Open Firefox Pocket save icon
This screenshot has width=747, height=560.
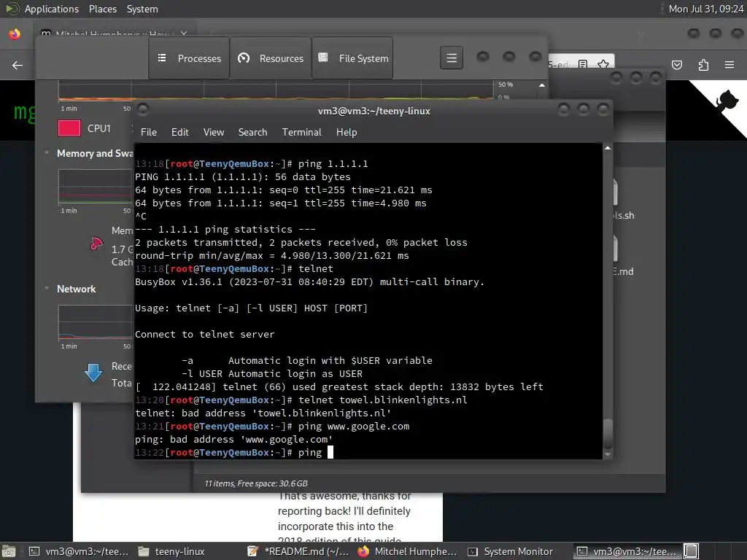(676, 65)
